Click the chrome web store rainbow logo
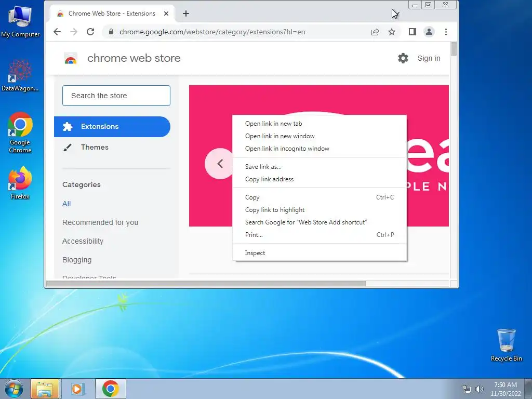Image resolution: width=532 pixels, height=399 pixels. (71, 58)
